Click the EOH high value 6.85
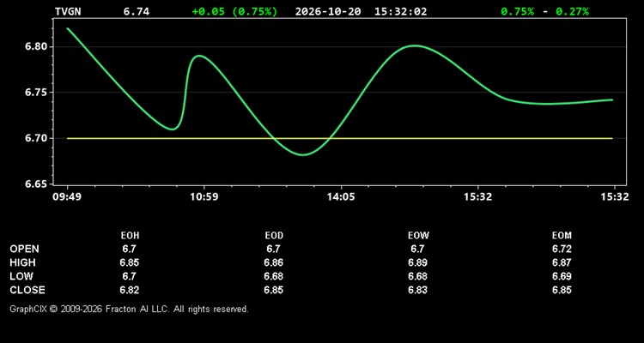This screenshot has height=343, width=644. (130, 262)
